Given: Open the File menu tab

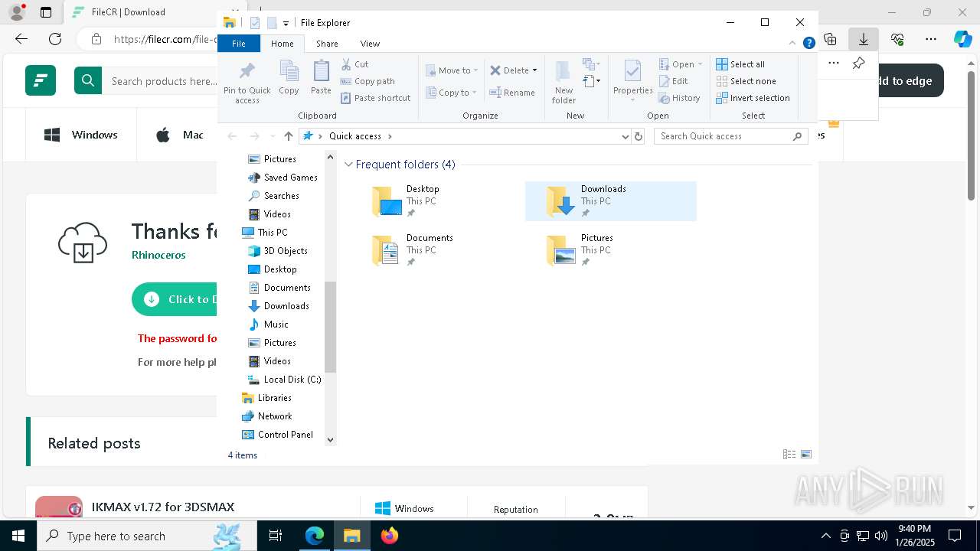Looking at the screenshot, I should (x=239, y=44).
